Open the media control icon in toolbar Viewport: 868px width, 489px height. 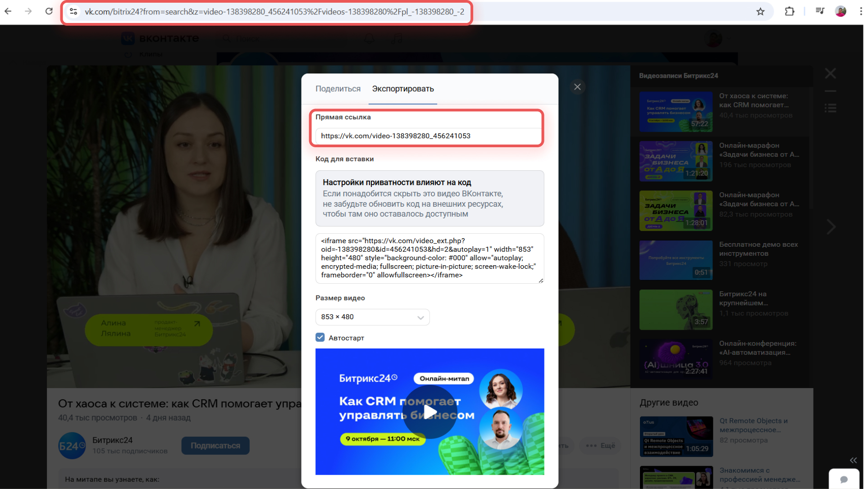820,11
